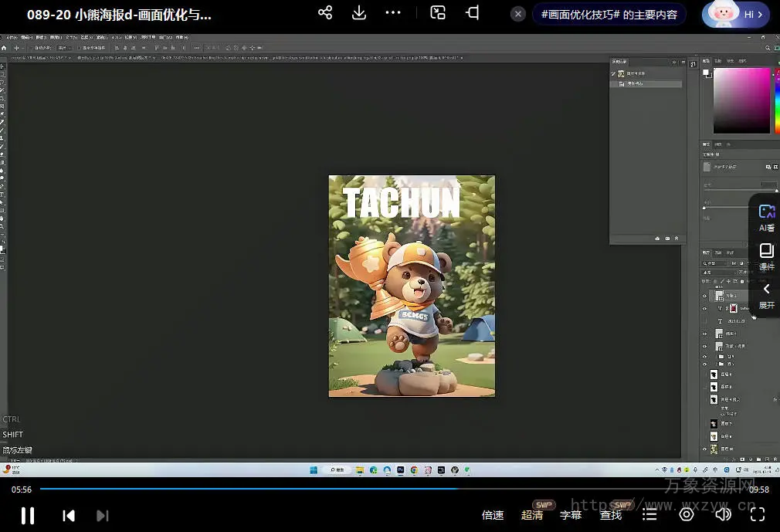This screenshot has height=532, width=780.
Task: Open the 超清 video quality menu
Action: (532, 515)
